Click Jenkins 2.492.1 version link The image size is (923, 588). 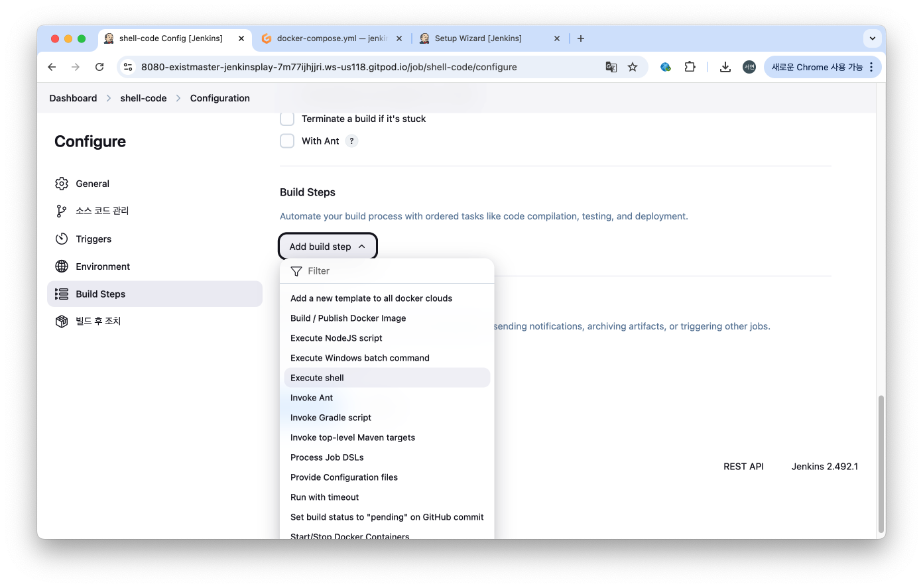[824, 467]
